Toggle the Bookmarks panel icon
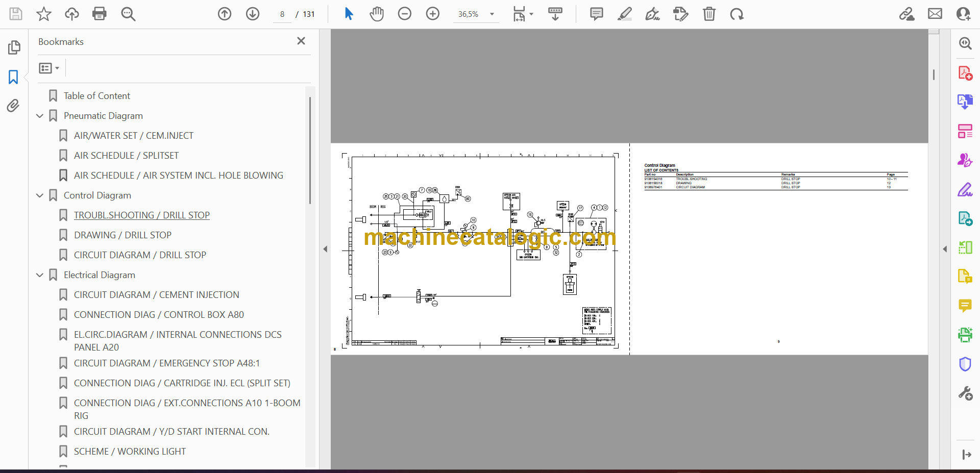 click(x=13, y=77)
